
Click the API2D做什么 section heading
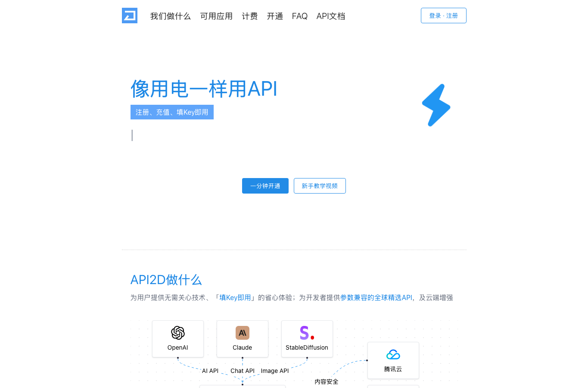[166, 280]
